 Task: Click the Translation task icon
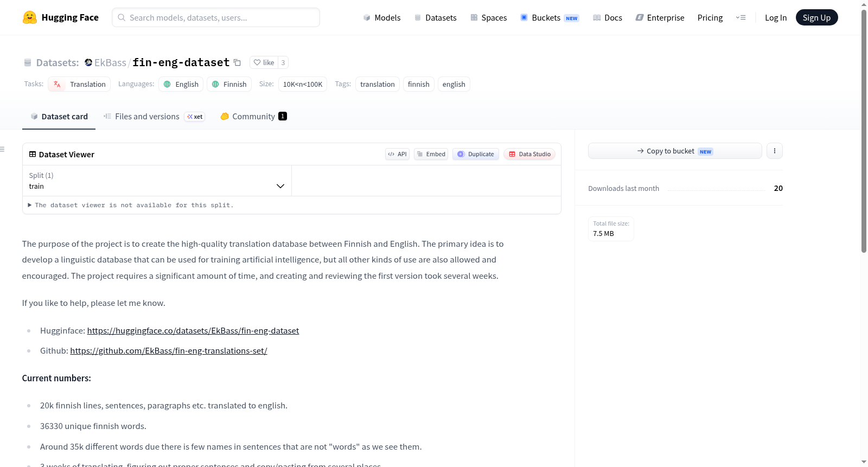[x=57, y=84]
